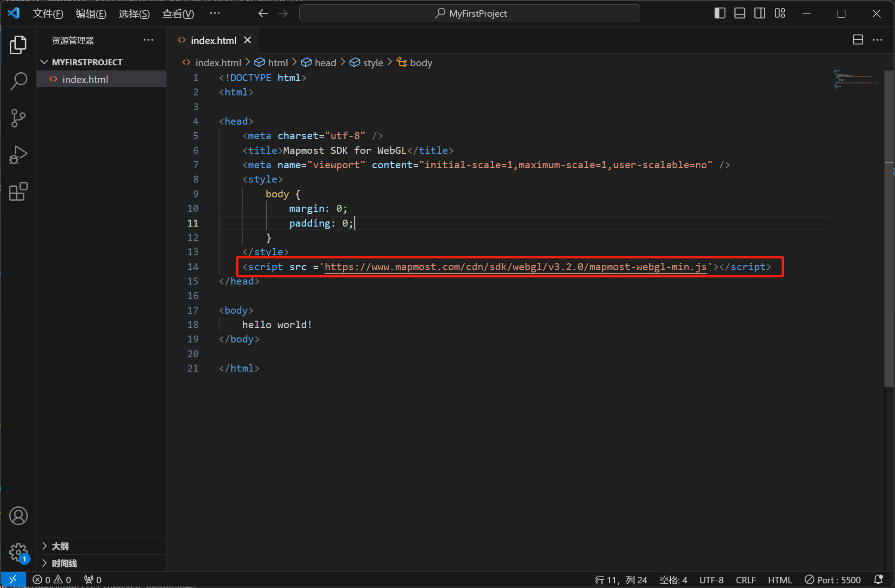Open notifications bell in status bar
The height and width of the screenshot is (588, 895).
[878, 580]
